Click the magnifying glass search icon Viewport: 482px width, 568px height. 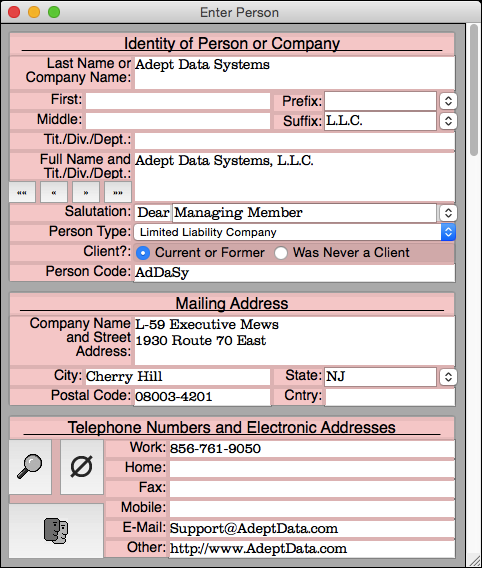point(30,467)
